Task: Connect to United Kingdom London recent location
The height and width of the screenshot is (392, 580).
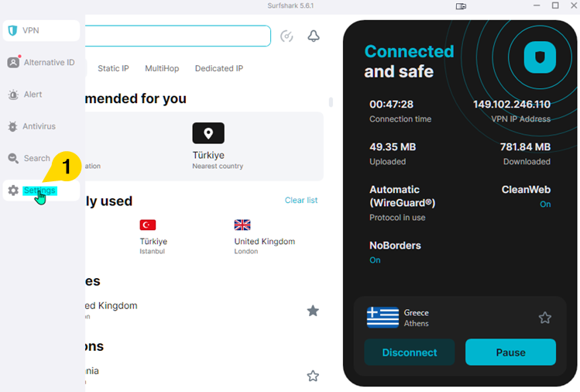Action: (265, 237)
